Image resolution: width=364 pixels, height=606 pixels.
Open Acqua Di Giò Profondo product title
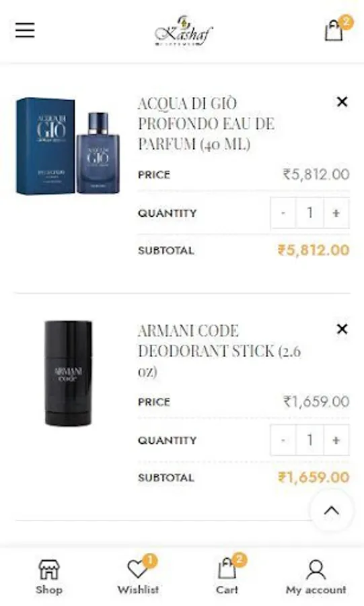(x=206, y=124)
